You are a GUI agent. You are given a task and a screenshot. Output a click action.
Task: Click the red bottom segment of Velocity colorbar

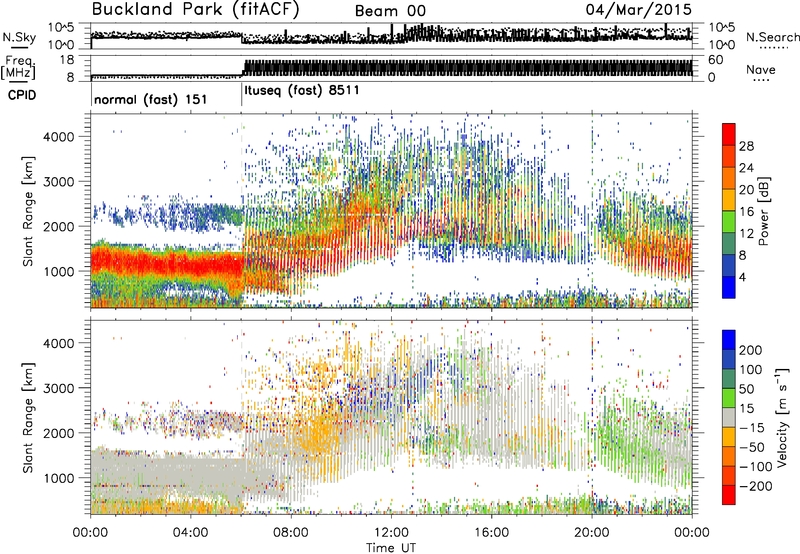pyautogui.click(x=729, y=495)
